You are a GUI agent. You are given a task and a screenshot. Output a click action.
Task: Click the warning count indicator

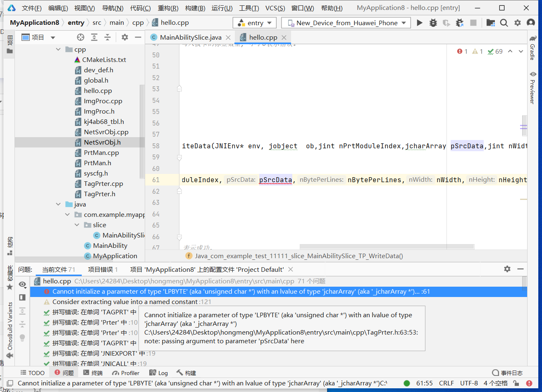(478, 52)
